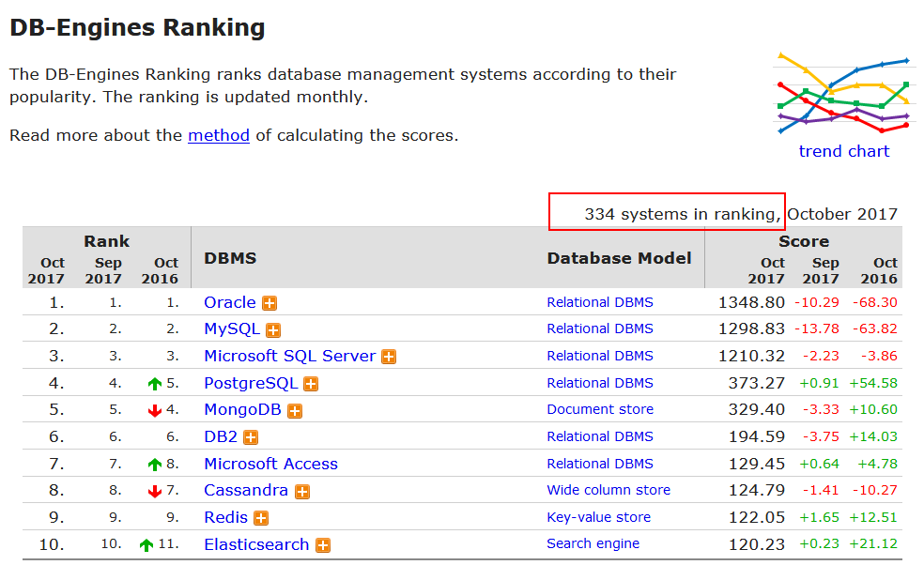Click PostgreSQL's score value 373.27
Screen dimensions: 924x565
(x=757, y=384)
